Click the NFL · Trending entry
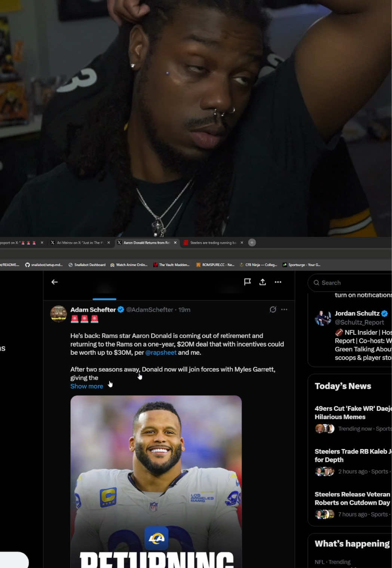 (x=333, y=562)
